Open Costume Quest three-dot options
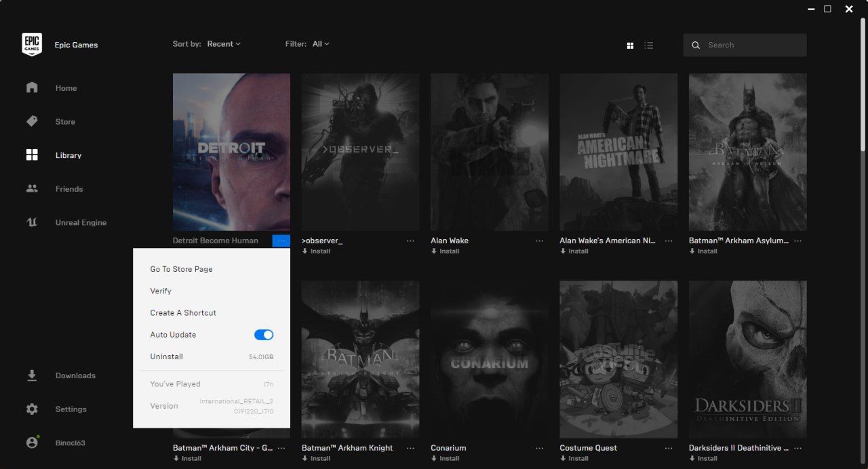 click(669, 448)
